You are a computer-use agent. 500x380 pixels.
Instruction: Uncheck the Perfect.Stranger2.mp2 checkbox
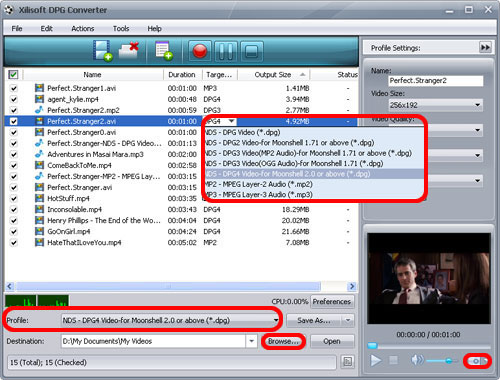coord(14,110)
